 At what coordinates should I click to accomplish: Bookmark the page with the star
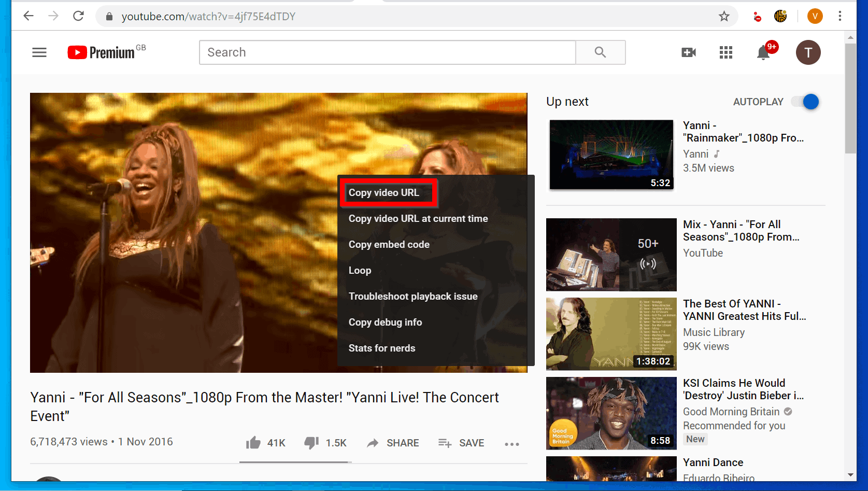coord(723,16)
